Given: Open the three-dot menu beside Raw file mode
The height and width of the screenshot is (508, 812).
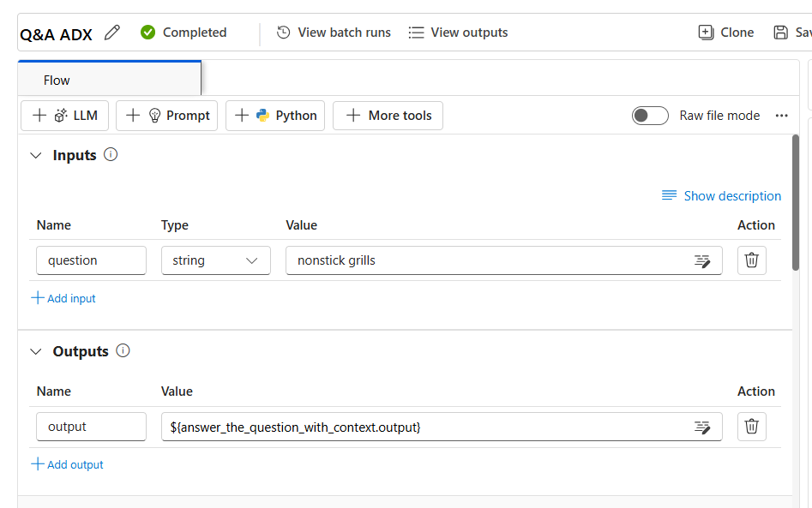Looking at the screenshot, I should pyautogui.click(x=781, y=116).
